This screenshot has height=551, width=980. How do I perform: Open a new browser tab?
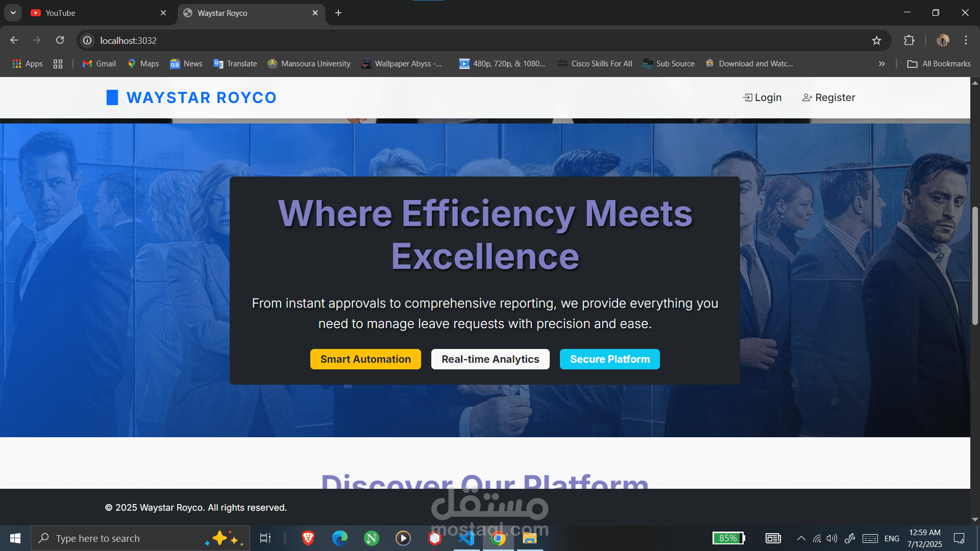tap(338, 13)
